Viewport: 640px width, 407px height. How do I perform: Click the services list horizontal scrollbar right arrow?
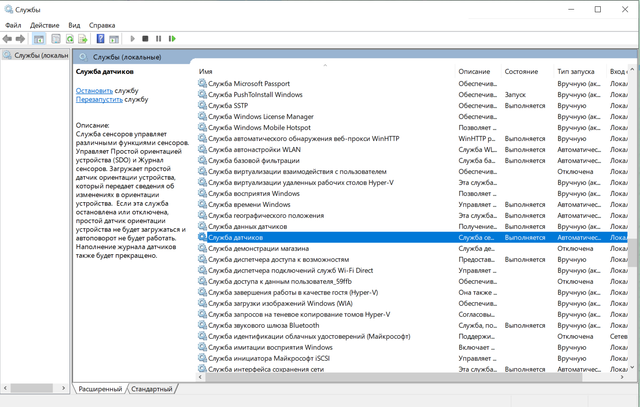click(622, 377)
